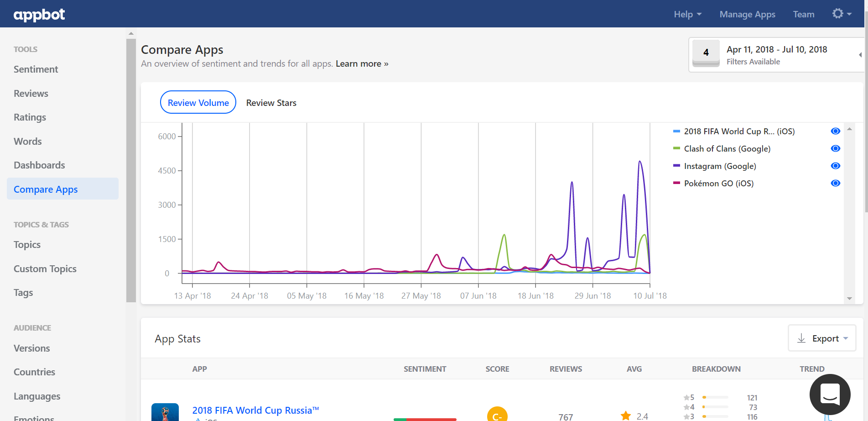Viewport: 868px width, 421px height.
Task: Open Languages page
Action: click(x=36, y=396)
